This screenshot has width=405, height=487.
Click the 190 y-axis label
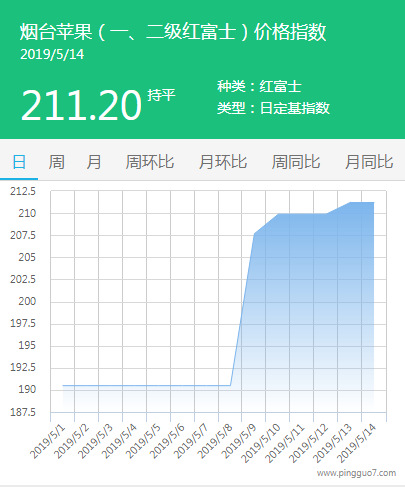[27, 389]
